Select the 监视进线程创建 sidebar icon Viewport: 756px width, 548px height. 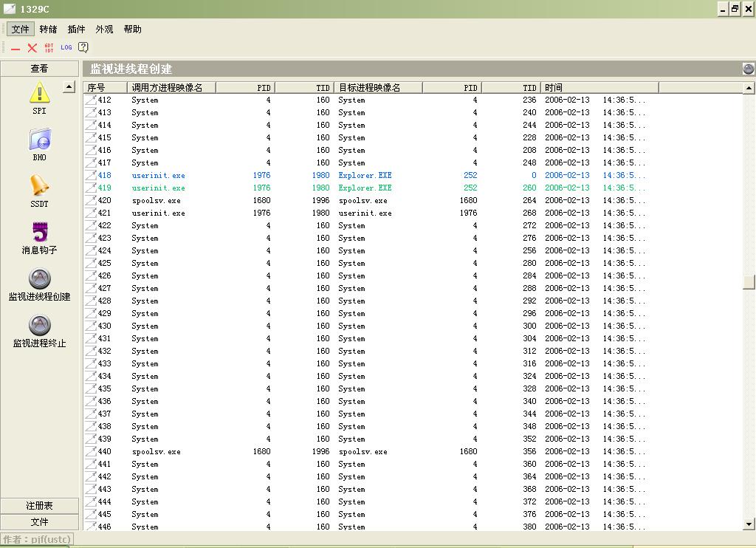coord(39,278)
